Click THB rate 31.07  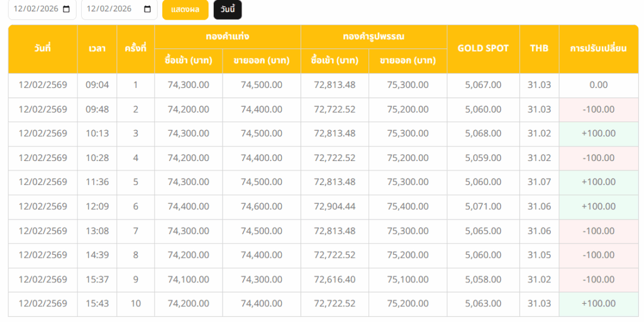pos(539,182)
